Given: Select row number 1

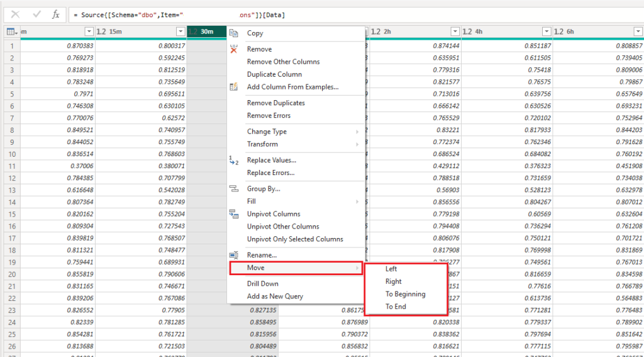Looking at the screenshot, I should point(13,46).
